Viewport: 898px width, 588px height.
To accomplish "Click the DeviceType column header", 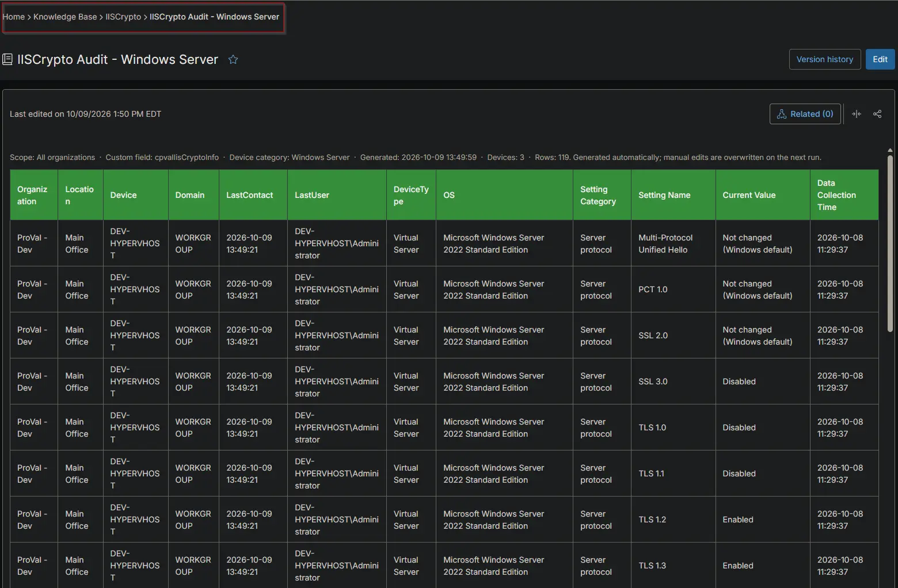I will 411,195.
